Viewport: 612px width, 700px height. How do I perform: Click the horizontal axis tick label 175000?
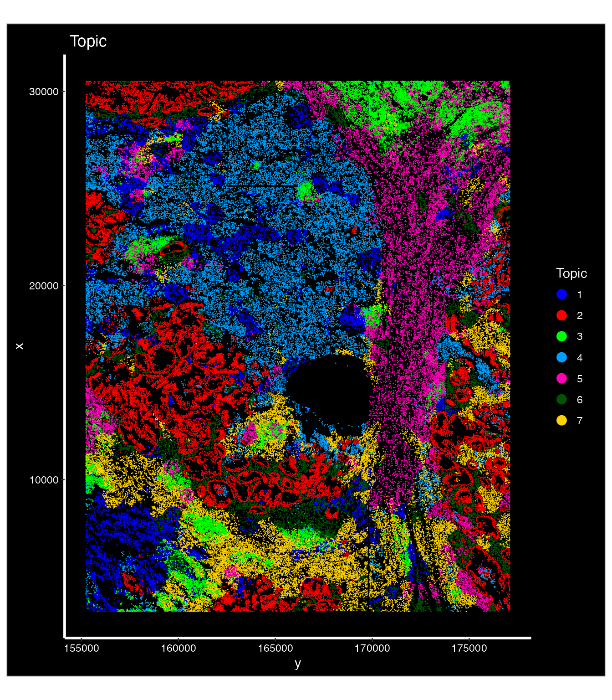click(469, 649)
